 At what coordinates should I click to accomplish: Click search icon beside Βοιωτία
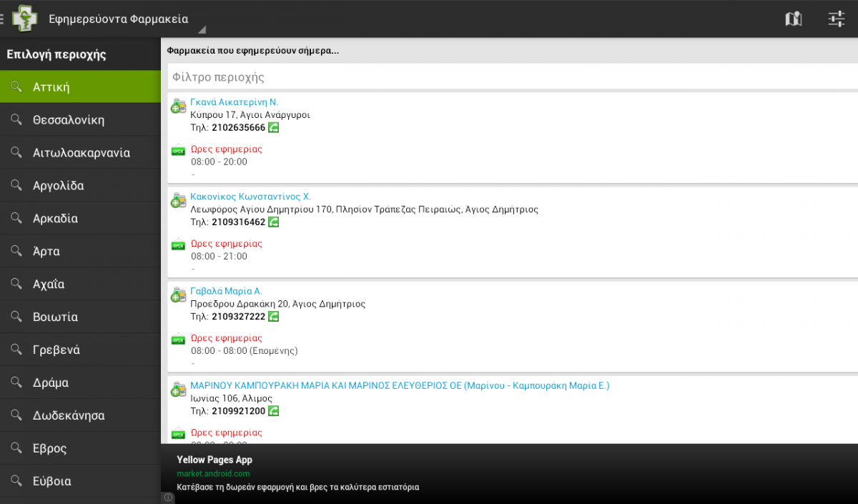tap(16, 317)
